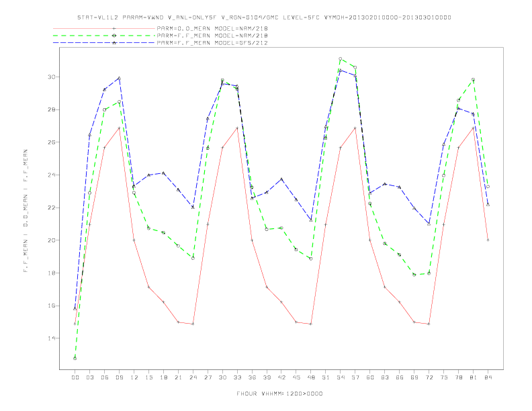Click y-axis tick label 30

pyautogui.click(x=51, y=77)
